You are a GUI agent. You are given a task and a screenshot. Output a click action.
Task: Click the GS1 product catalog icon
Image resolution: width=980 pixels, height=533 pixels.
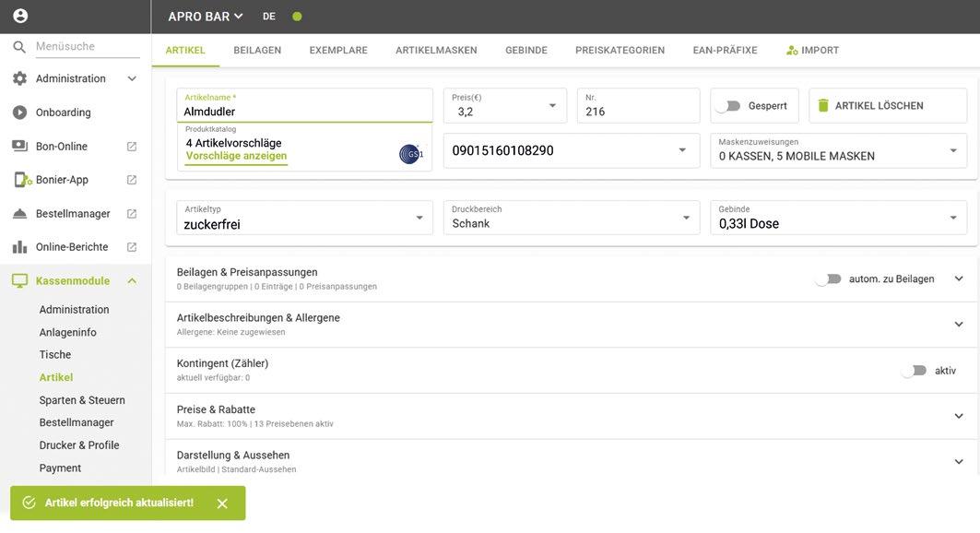(x=410, y=154)
